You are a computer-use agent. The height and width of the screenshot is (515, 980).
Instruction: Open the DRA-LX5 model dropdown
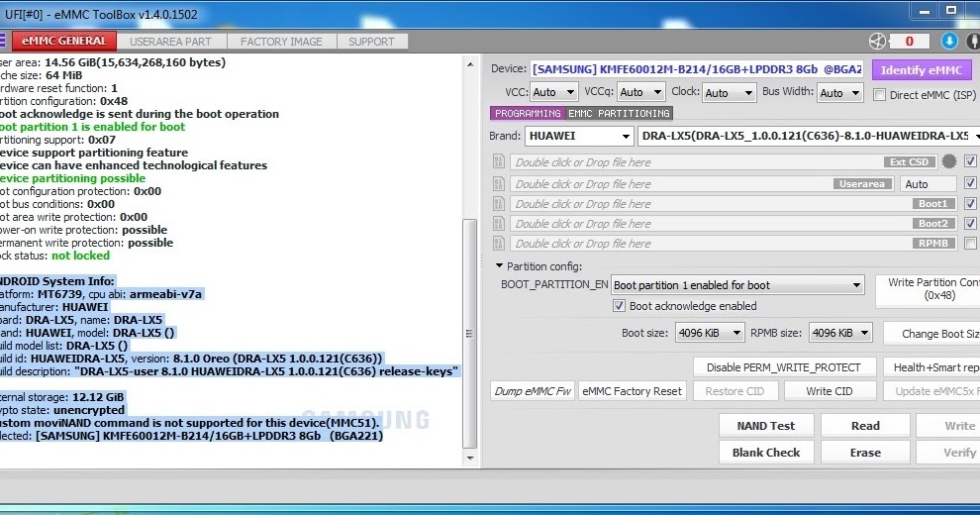(809, 136)
